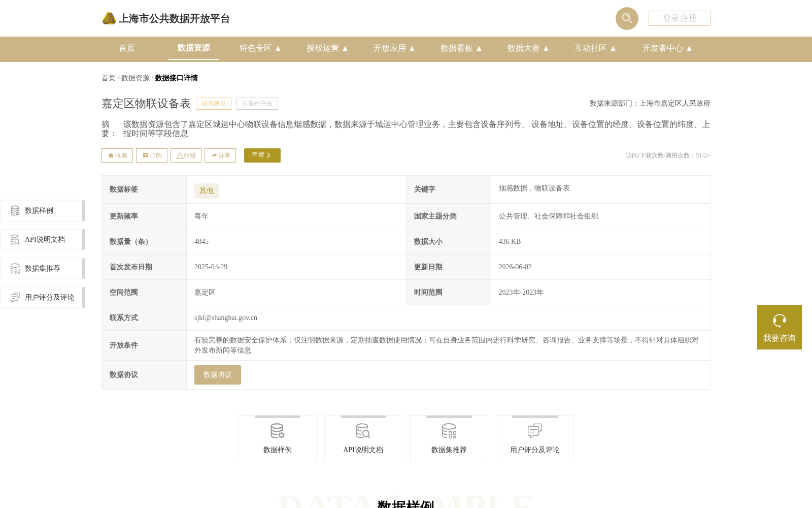812x508 pixels.
Task: Expand the 互动社区 dropdown menu
Action: [x=595, y=48]
